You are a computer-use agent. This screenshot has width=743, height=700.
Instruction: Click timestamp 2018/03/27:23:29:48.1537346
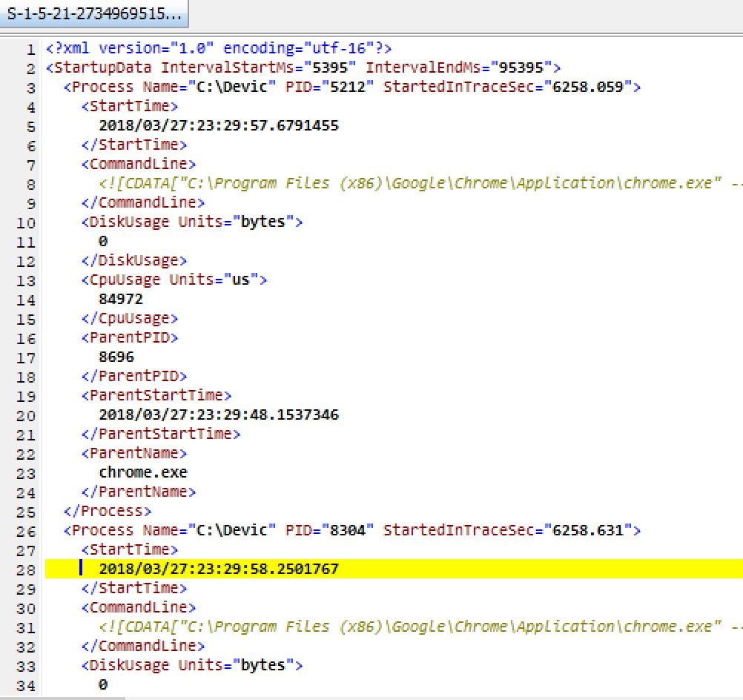219,415
